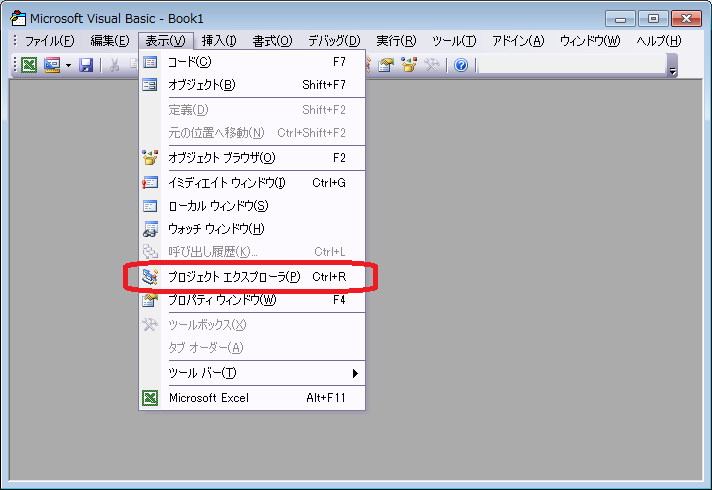Click the Standard toolbar drag handle dots

coord(15,65)
